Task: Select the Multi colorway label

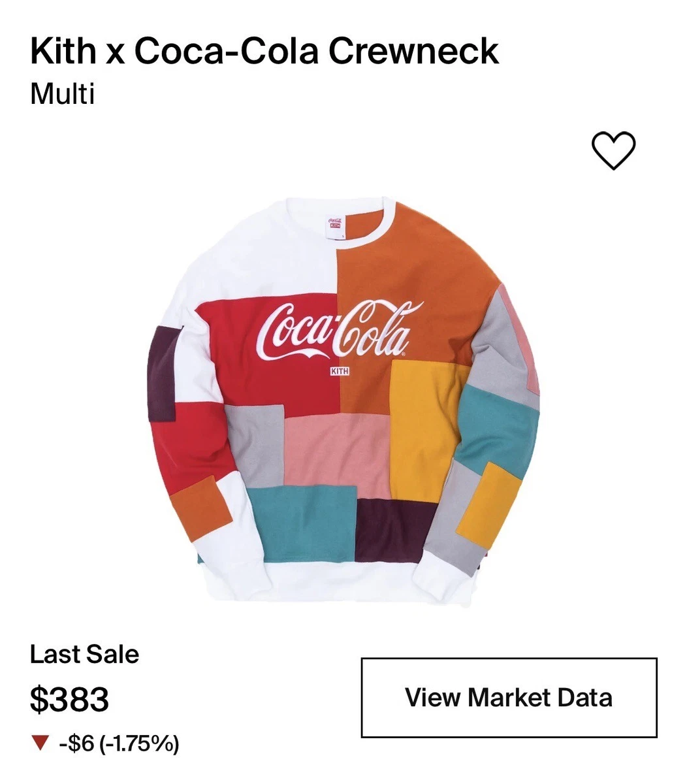Action: tap(63, 93)
